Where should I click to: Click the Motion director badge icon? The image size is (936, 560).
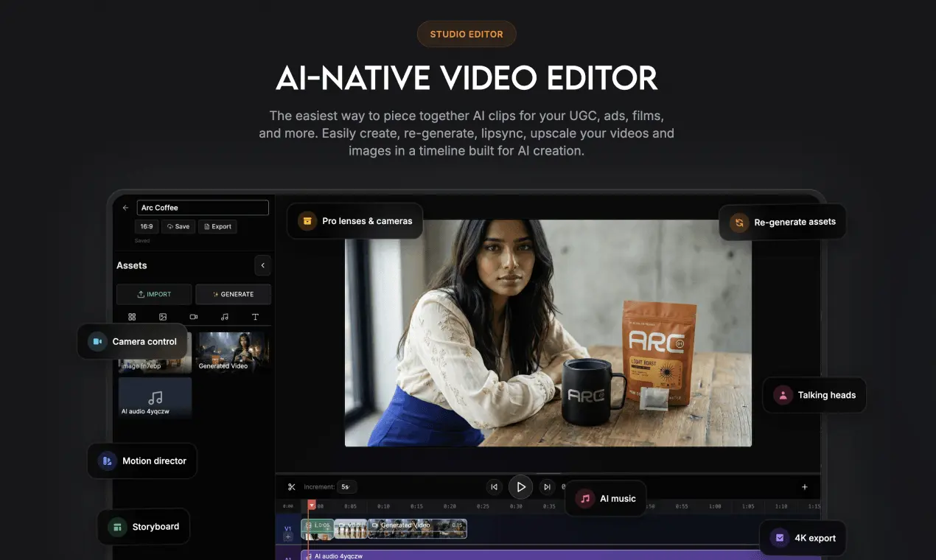(108, 461)
